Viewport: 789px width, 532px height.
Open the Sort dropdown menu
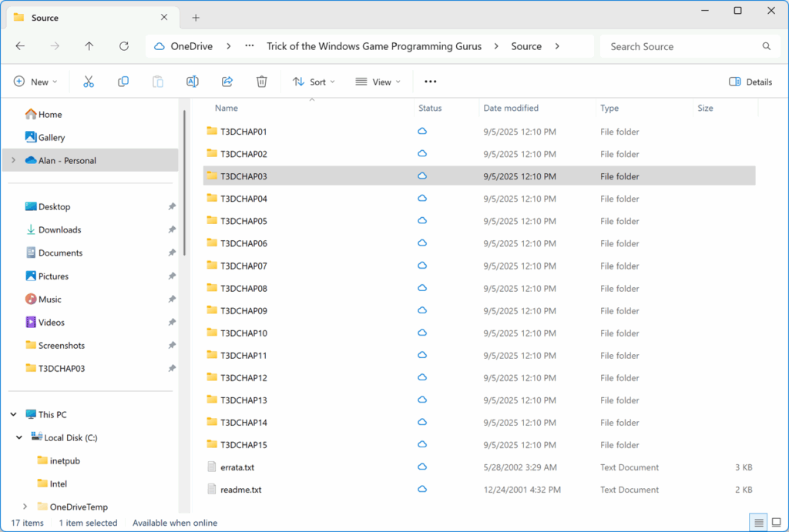[314, 82]
